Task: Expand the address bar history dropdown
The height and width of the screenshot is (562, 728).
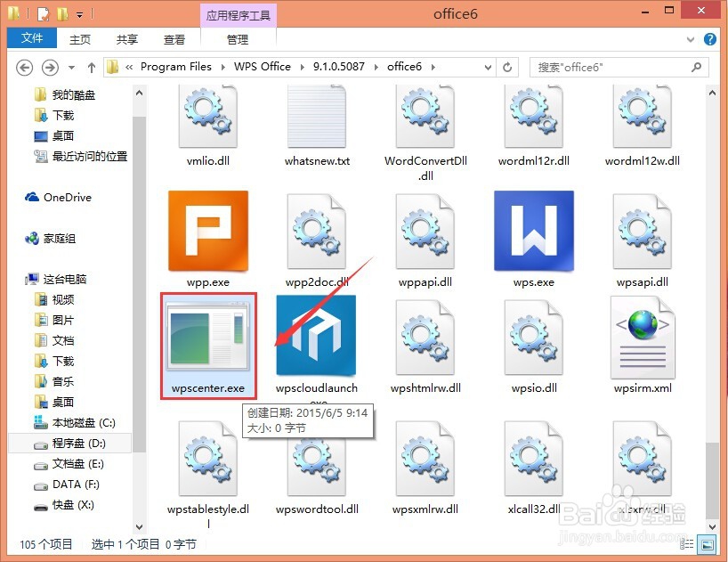Action: [x=488, y=68]
